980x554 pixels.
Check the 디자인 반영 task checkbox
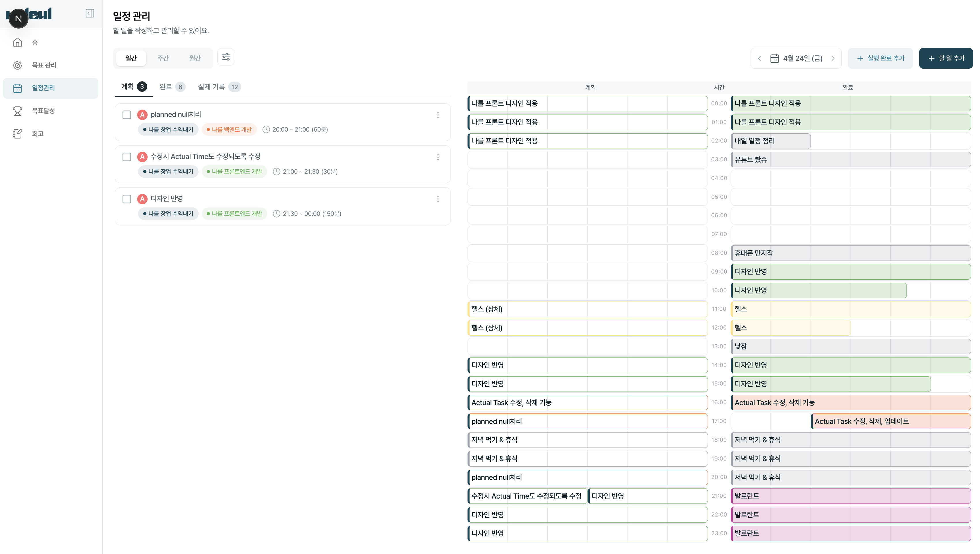click(x=127, y=199)
